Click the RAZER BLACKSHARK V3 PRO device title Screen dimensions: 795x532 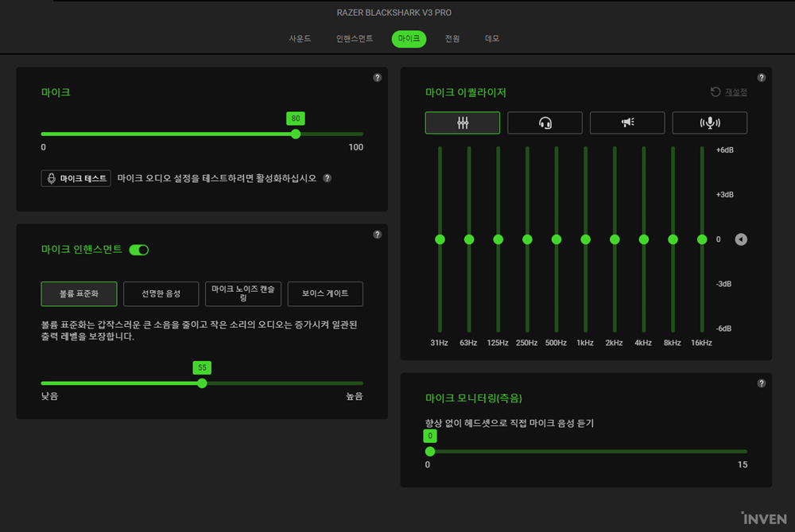(394, 13)
